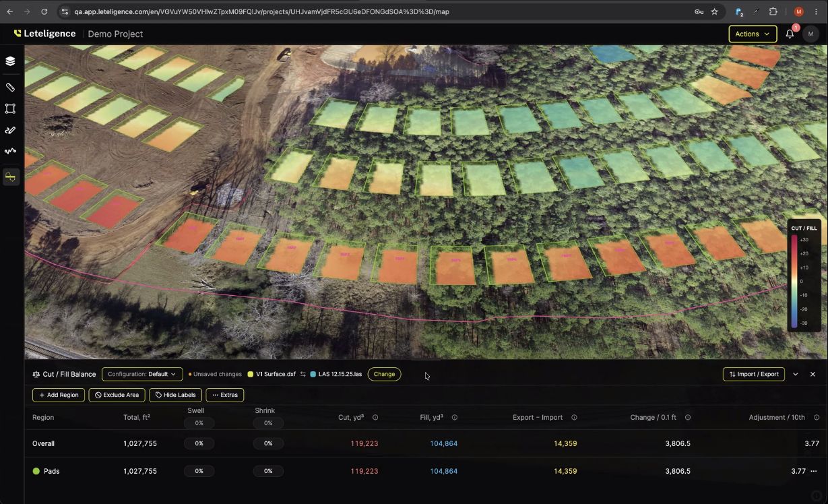This screenshot has height=504, width=828.
Task: Edit the header Shrink percentage field
Action: point(268,423)
